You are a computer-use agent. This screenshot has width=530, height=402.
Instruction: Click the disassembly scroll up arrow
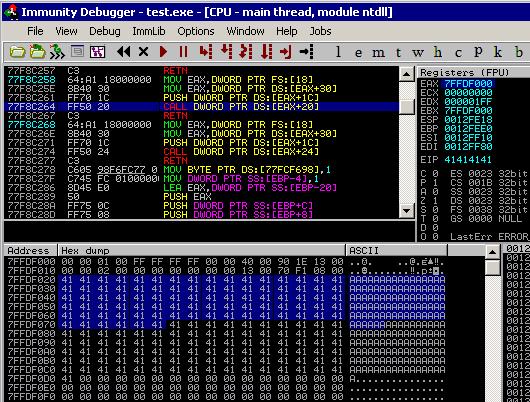click(407, 74)
